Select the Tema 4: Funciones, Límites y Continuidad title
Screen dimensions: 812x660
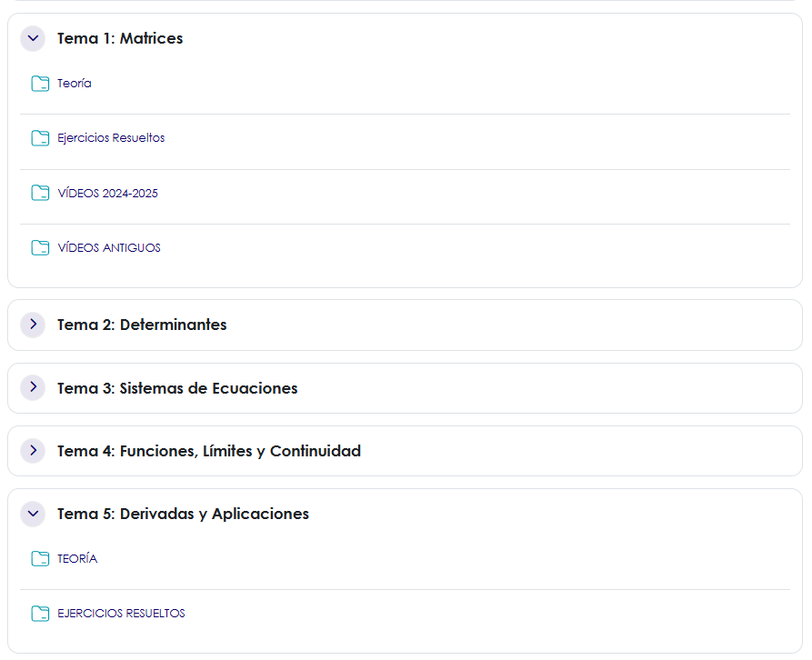click(209, 451)
